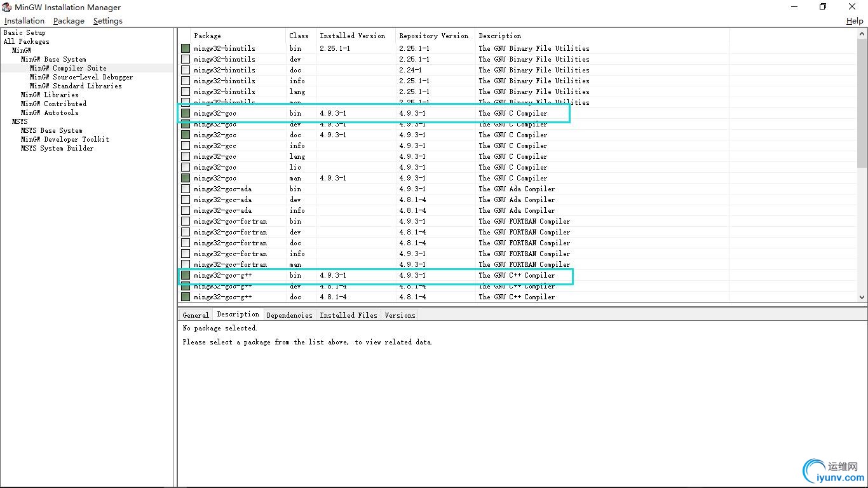The height and width of the screenshot is (488, 868).
Task: Select the MinGW tree node
Action: click(x=22, y=50)
